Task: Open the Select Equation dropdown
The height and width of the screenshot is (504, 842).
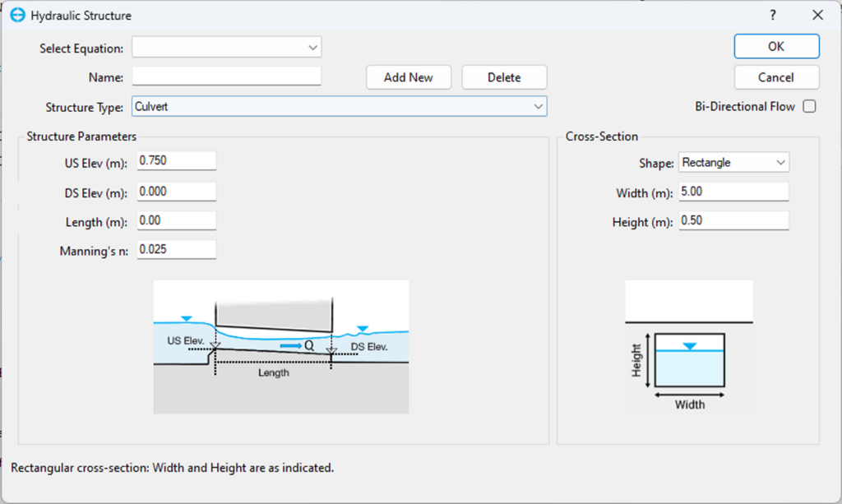Action: pos(226,48)
